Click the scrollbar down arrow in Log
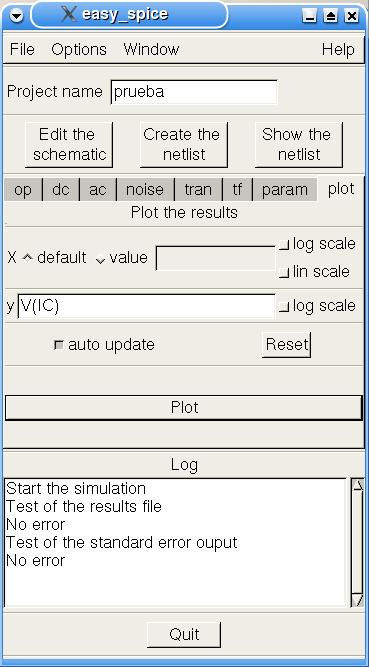Image resolution: width=369 pixels, height=667 pixels. tap(358, 600)
